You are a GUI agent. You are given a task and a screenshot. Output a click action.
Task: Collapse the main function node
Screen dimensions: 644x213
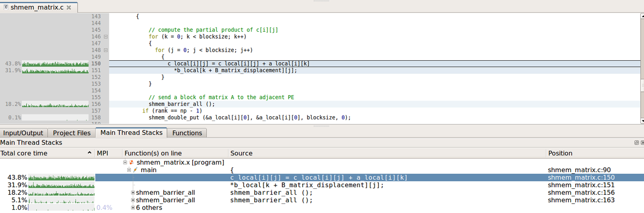click(x=129, y=170)
